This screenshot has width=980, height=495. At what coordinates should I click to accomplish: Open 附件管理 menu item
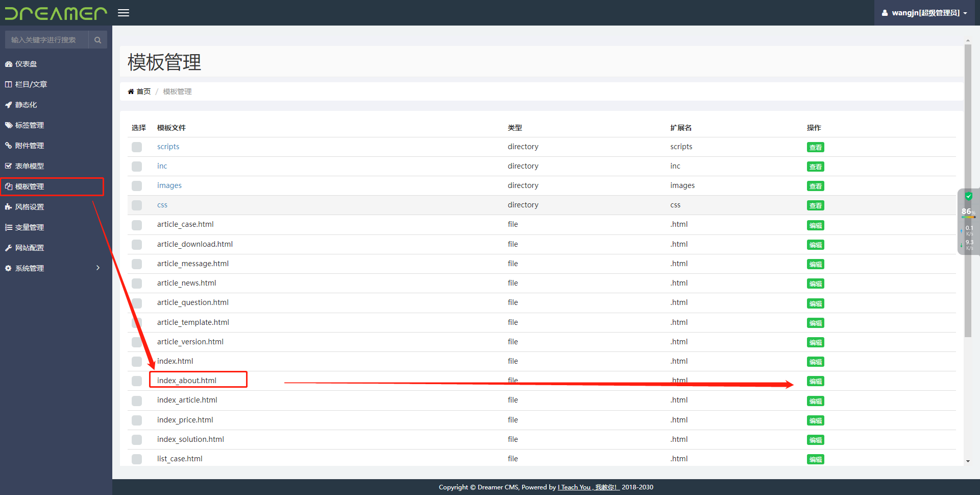coord(56,146)
